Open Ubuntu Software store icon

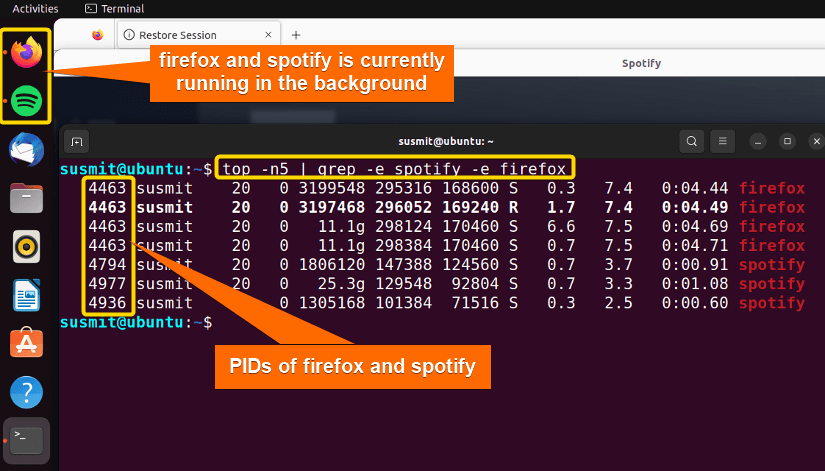coord(26,343)
